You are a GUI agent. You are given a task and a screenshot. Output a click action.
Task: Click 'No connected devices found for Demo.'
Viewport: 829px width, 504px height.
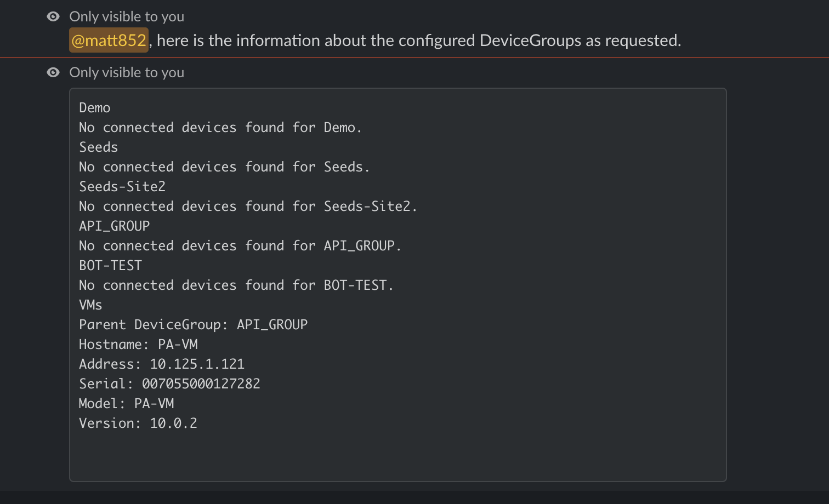coord(220,128)
